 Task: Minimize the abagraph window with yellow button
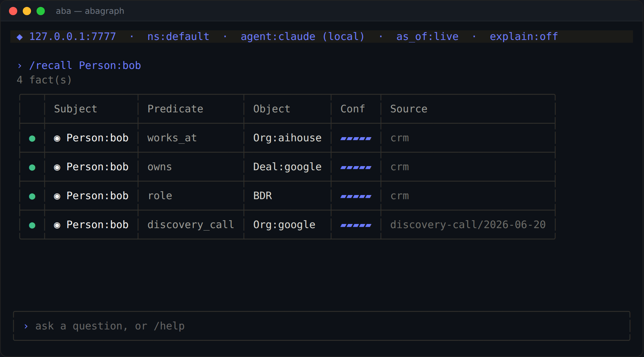coord(27,11)
